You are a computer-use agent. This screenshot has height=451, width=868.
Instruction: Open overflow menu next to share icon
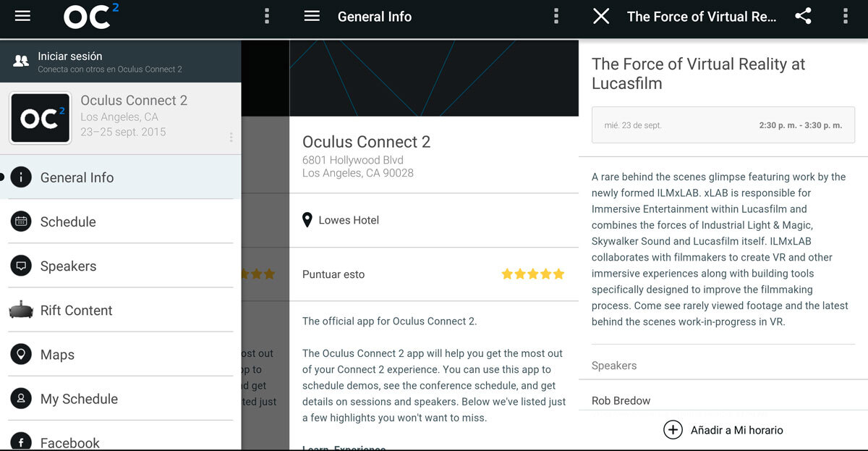(845, 17)
